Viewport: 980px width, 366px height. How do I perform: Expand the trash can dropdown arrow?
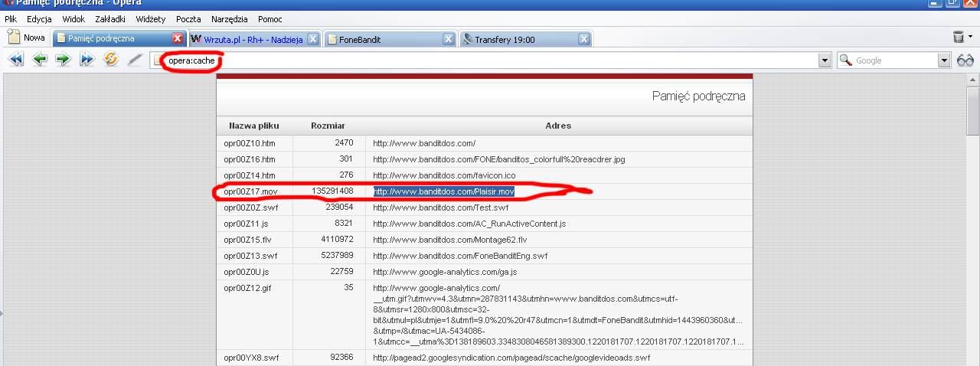(970, 37)
